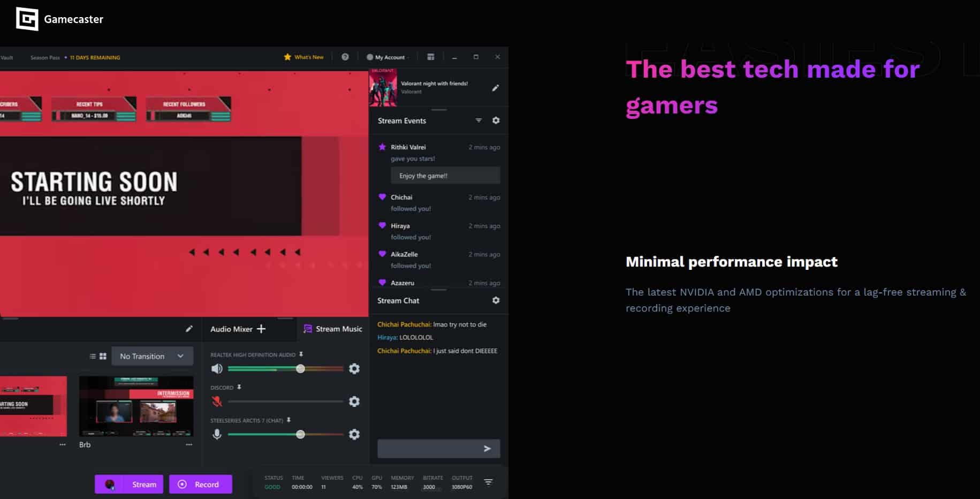This screenshot has height=499, width=980.
Task: Open Realtek audio settings gear
Action: (354, 368)
